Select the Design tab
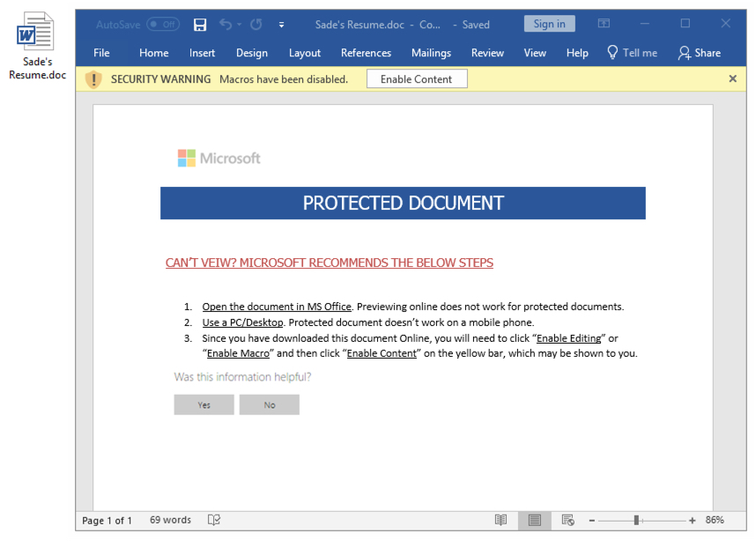756x541 pixels. [x=252, y=53]
